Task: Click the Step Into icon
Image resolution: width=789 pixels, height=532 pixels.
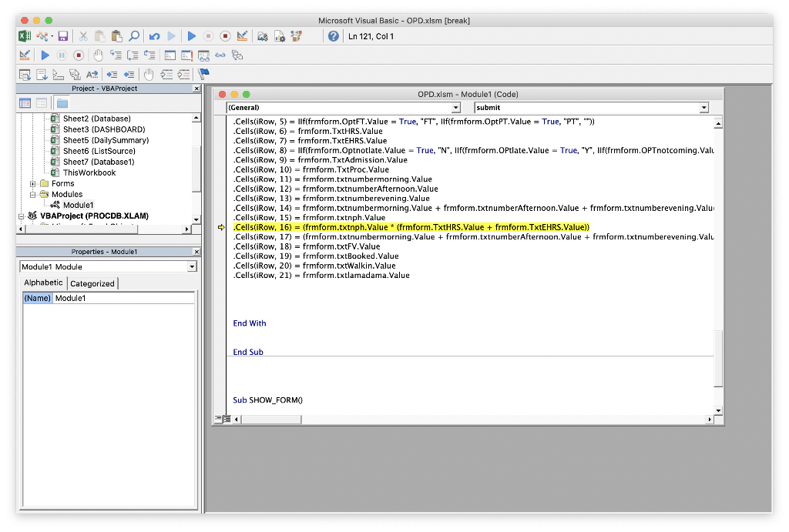Action: coord(116,55)
